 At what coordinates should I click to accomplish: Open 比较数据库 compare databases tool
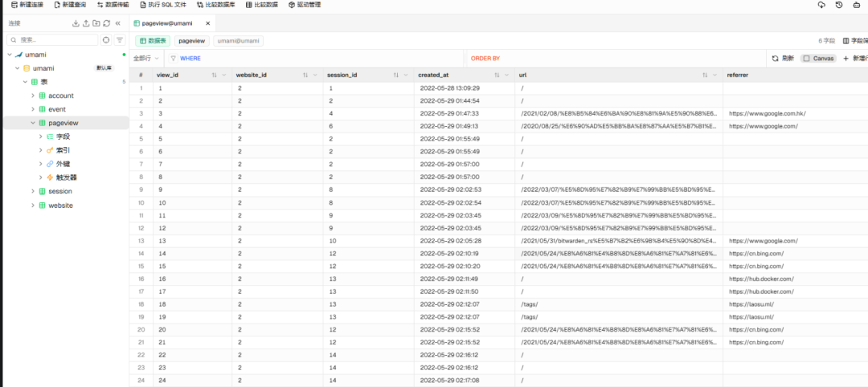pyautogui.click(x=216, y=5)
